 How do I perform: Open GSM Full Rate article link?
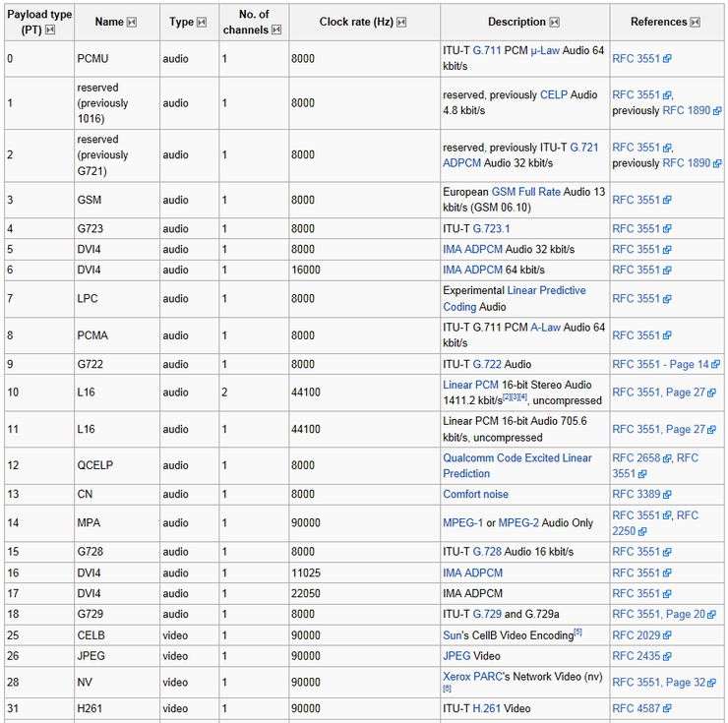pos(525,192)
